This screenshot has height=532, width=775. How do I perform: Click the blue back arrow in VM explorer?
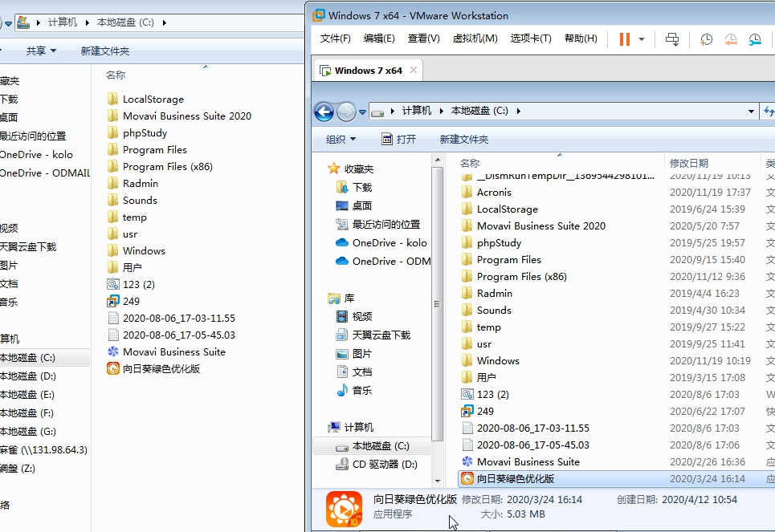pyautogui.click(x=324, y=112)
